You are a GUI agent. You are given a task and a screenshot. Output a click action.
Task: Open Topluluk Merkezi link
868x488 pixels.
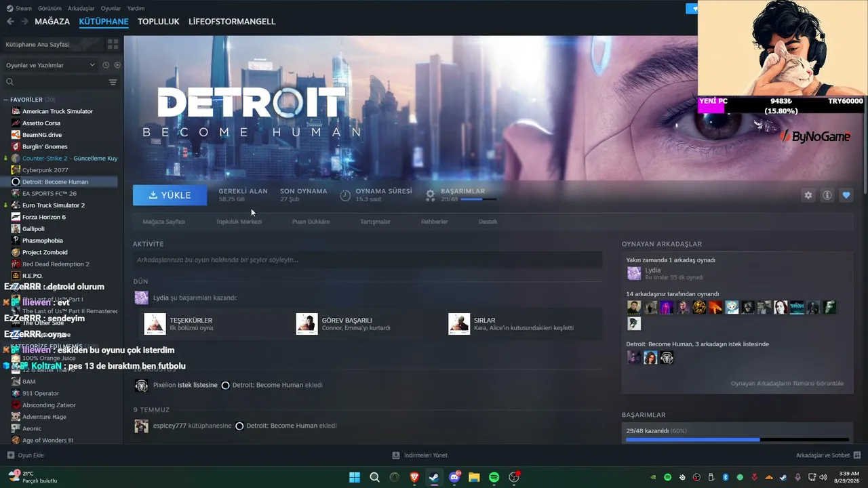(239, 222)
